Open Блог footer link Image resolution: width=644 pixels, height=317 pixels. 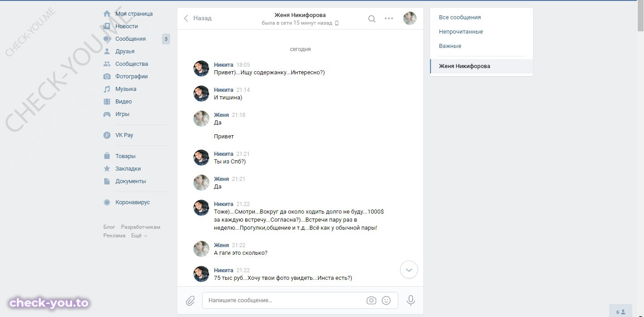[x=109, y=227]
